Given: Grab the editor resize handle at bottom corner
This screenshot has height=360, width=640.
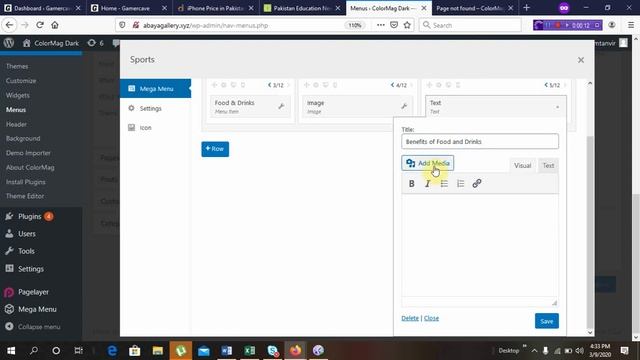Looking at the screenshot, I should coord(554,303).
